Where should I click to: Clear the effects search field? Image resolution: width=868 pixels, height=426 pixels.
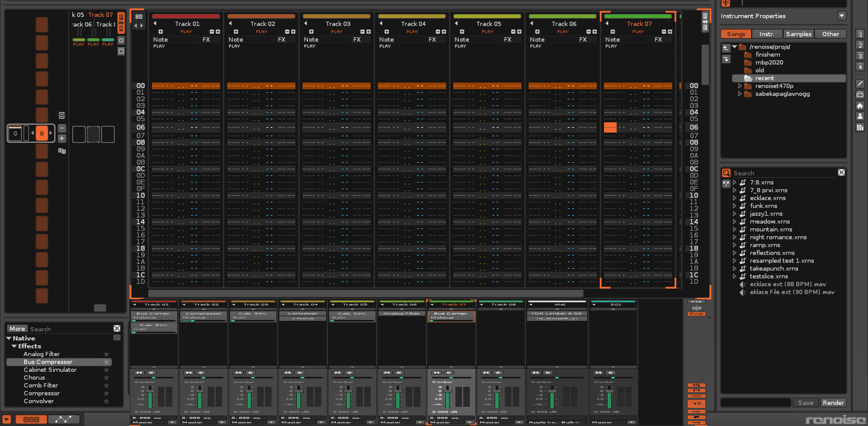click(x=117, y=328)
